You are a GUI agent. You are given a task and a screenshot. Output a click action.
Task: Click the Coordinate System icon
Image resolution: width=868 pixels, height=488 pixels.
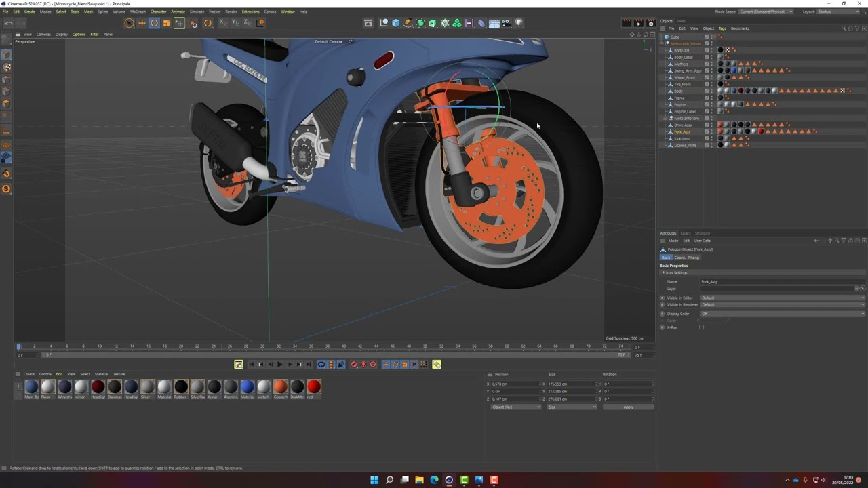tap(260, 23)
